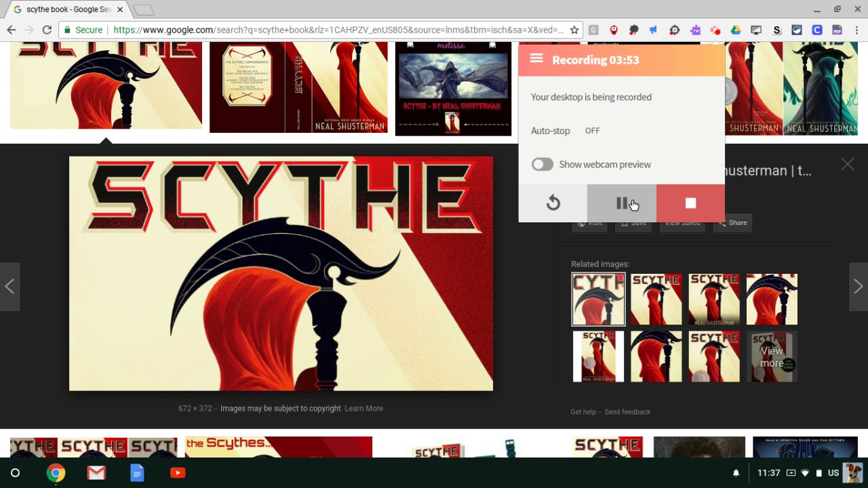The height and width of the screenshot is (488, 868).
Task: Open the purple rw puzzle extension
Action: tap(695, 30)
